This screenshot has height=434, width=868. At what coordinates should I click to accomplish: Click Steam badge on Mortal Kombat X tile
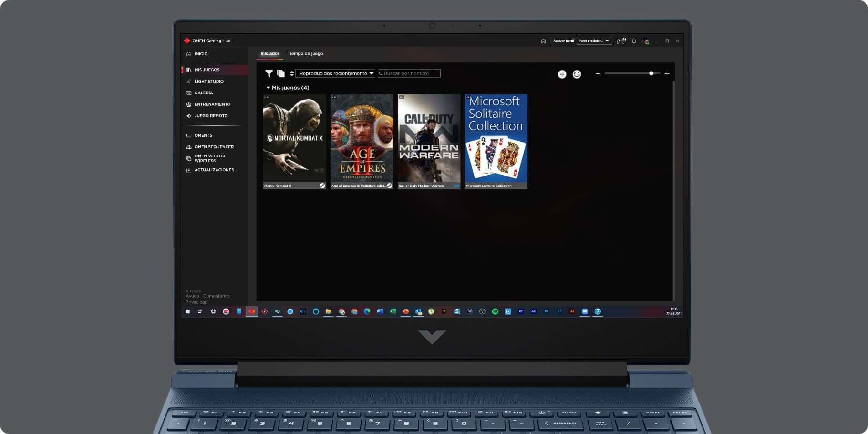click(322, 186)
